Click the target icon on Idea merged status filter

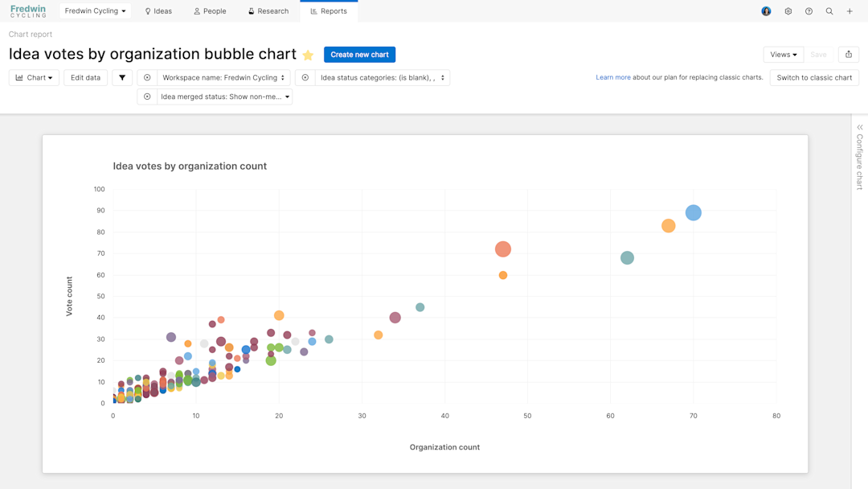pos(146,96)
